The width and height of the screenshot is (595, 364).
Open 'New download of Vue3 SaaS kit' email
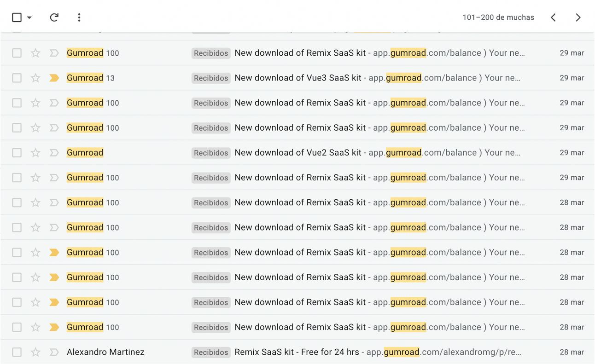click(298, 78)
